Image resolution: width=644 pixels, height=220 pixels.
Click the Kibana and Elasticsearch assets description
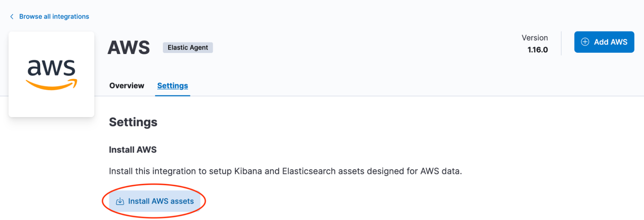285,171
